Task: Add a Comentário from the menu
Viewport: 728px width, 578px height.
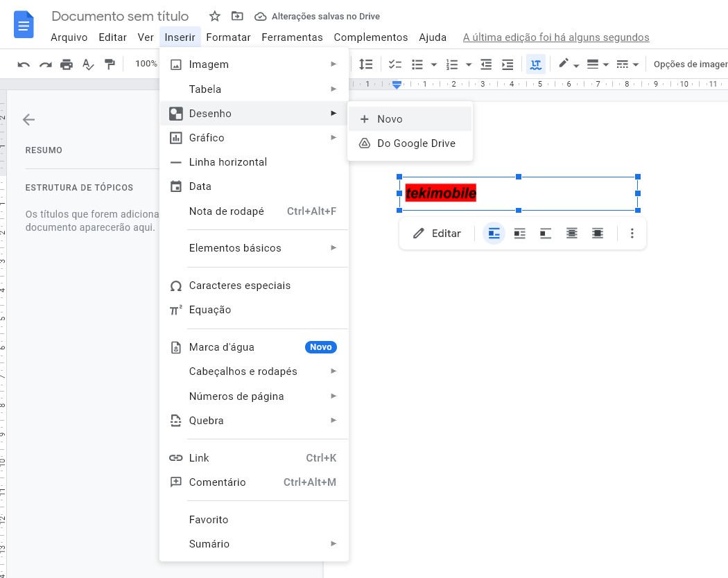Action: [254, 482]
